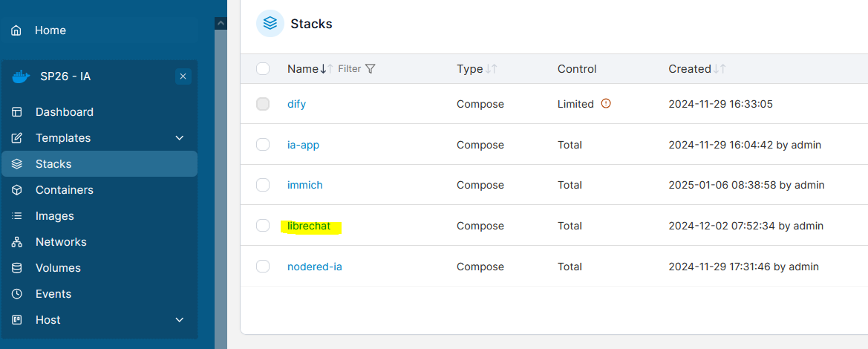The height and width of the screenshot is (349, 868).
Task: Expand the Templates submenu chevron
Action: 180,138
